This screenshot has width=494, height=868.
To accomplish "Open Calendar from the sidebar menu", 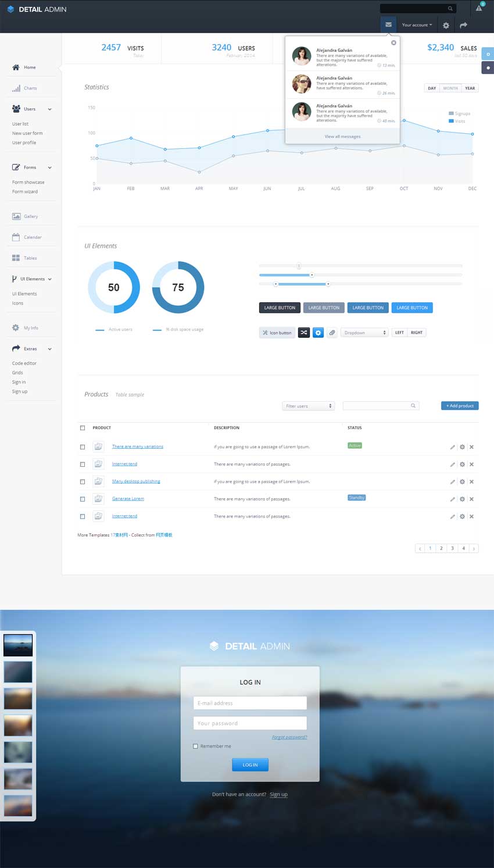I will pyautogui.click(x=32, y=237).
